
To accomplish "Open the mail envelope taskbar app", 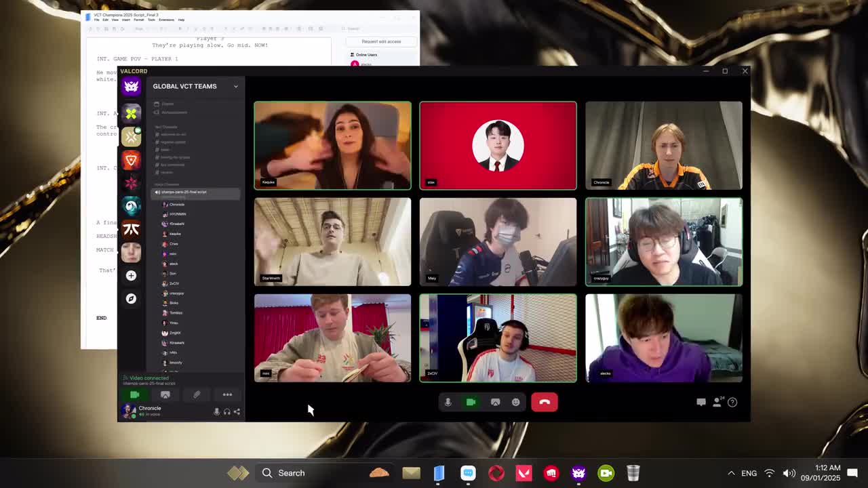I will (411, 473).
